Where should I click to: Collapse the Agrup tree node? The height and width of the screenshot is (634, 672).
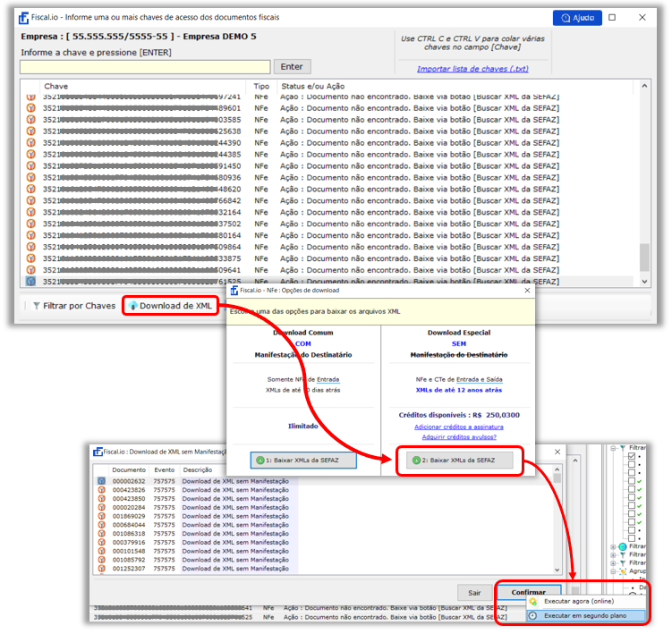613,571
